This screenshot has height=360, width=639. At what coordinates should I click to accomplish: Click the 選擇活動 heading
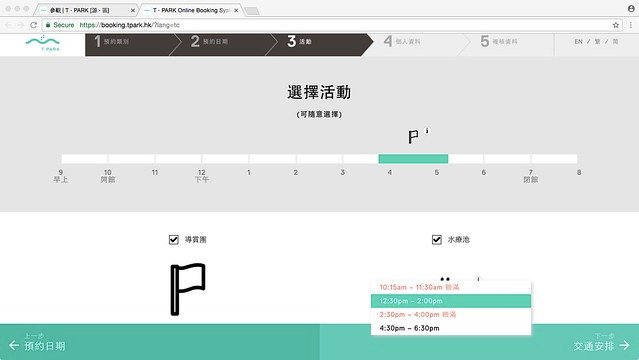[319, 93]
